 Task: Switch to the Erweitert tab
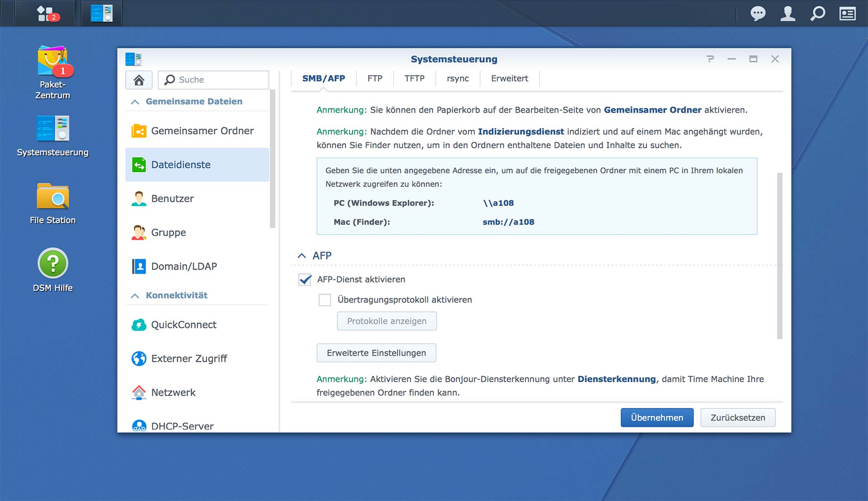click(509, 79)
